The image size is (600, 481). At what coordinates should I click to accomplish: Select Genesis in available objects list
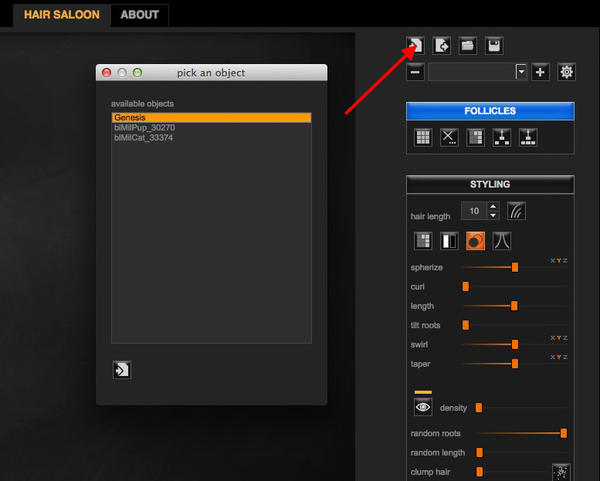211,117
